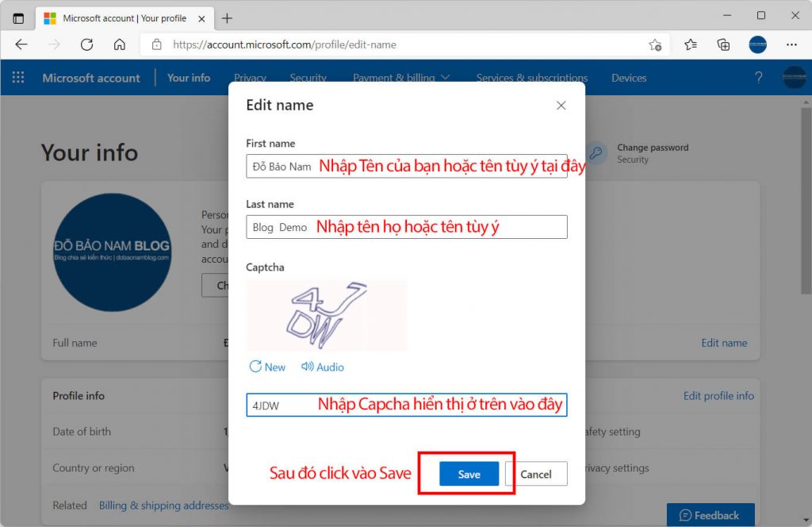Play the captcha Audio option
This screenshot has height=527, width=812.
(x=323, y=367)
